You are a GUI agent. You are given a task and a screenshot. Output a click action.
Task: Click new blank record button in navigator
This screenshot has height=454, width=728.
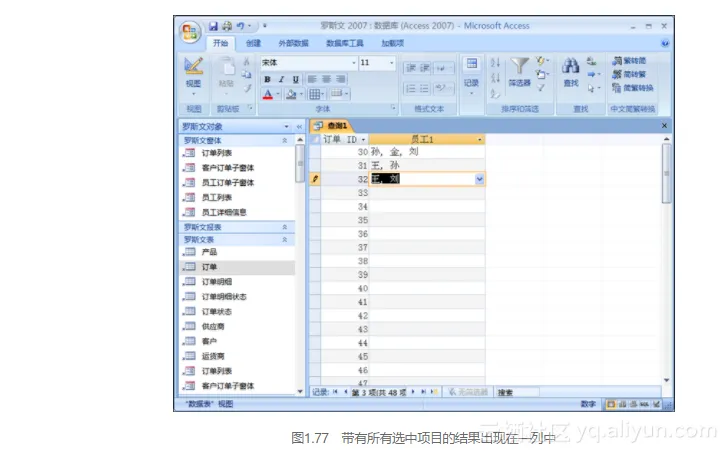pos(434,392)
